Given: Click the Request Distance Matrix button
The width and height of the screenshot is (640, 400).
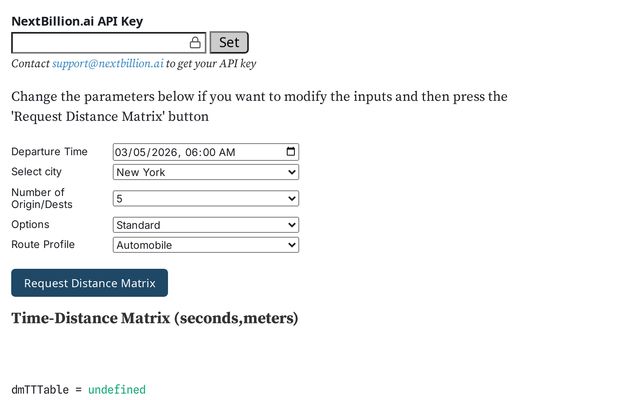Looking at the screenshot, I should tap(89, 283).
